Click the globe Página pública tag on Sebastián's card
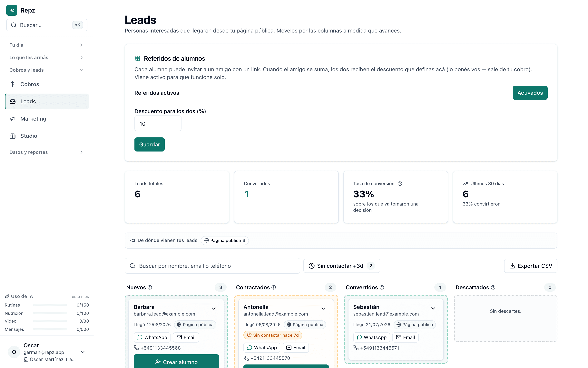The width and height of the screenshot is (588, 368). click(x=415, y=325)
